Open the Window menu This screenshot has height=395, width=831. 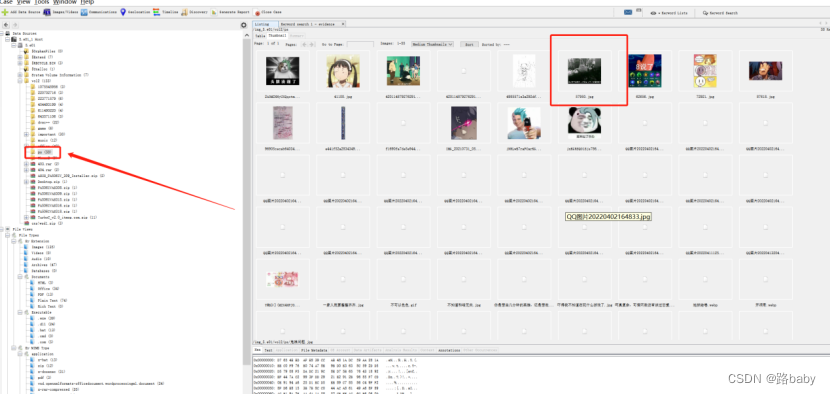tap(65, 2)
